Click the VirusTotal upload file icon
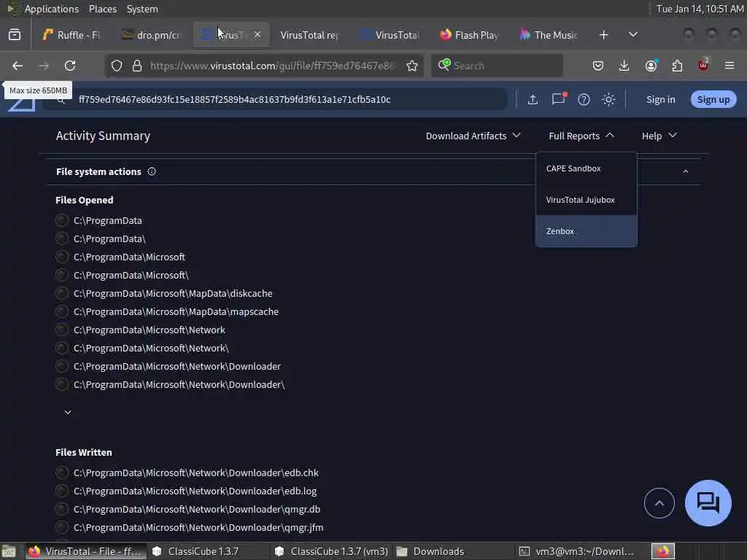This screenshot has height=560, width=747. [533, 99]
